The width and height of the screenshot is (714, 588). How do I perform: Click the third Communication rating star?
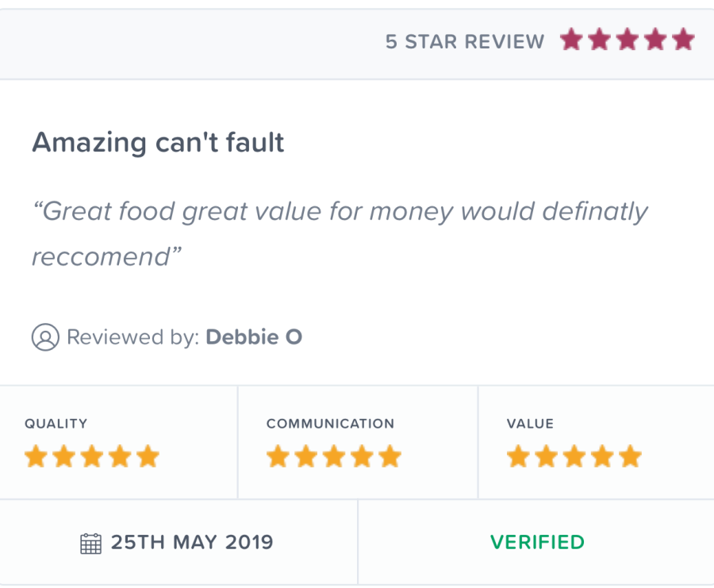334,457
